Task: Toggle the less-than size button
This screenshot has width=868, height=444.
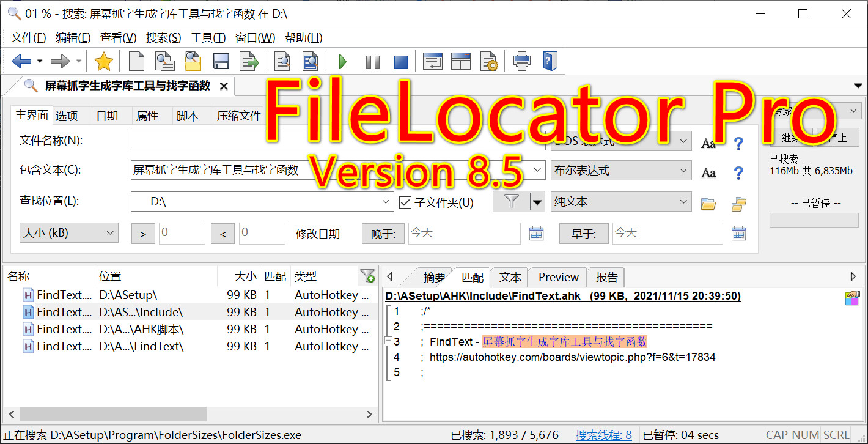Action: tap(223, 234)
